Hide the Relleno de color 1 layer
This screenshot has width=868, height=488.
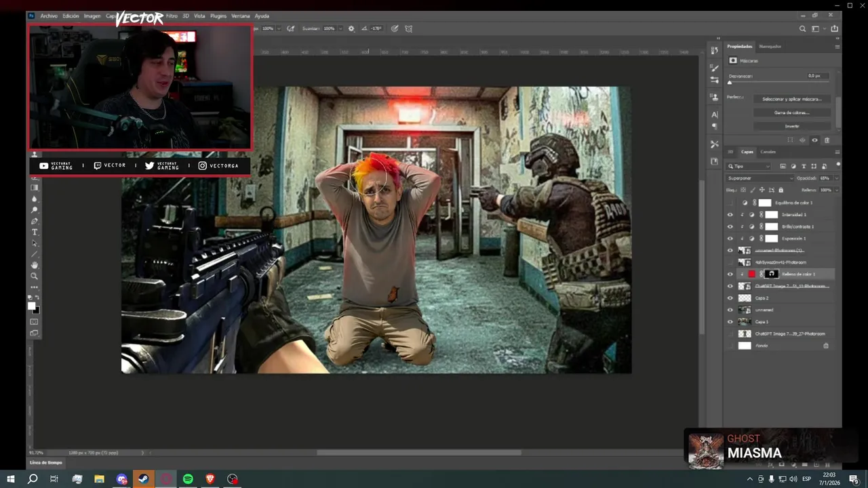[x=730, y=274]
